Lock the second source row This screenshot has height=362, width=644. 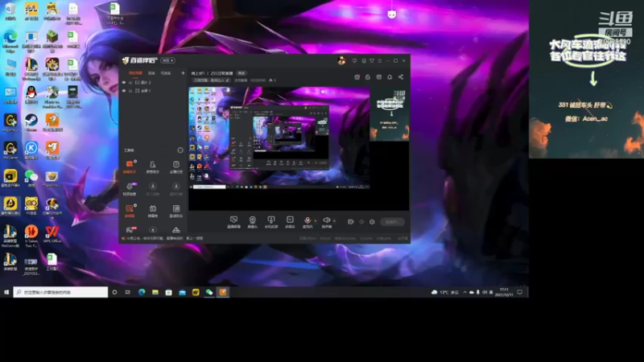click(130, 91)
